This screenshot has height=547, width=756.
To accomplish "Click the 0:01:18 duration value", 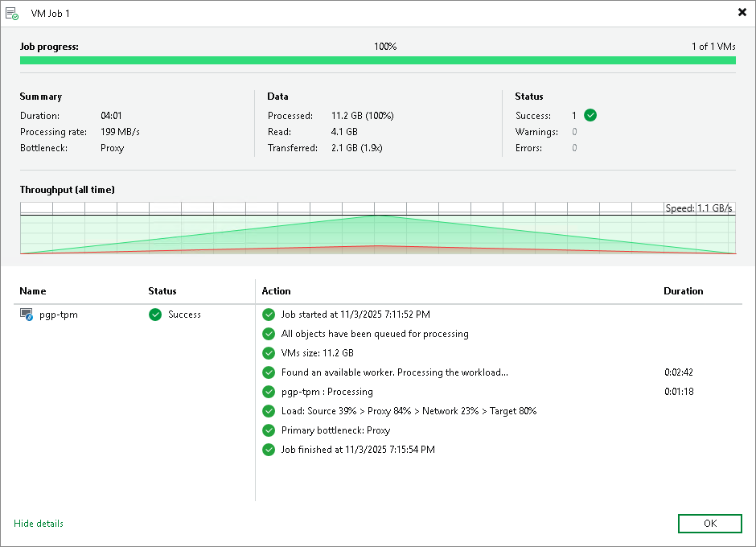I will click(x=679, y=392).
